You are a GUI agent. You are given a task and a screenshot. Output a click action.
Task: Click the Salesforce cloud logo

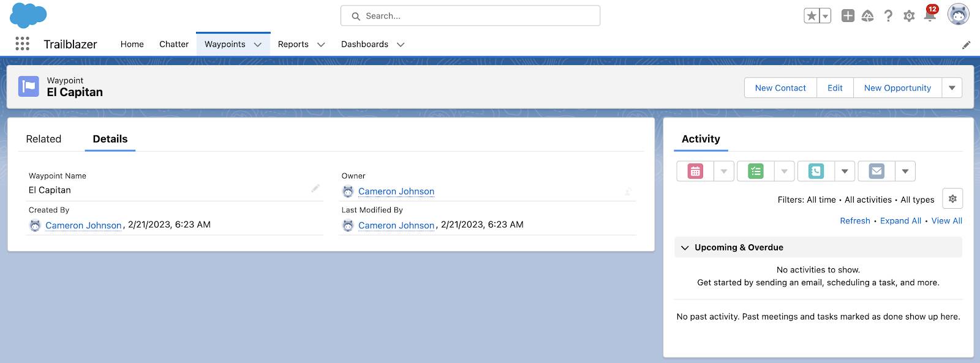pos(28,15)
